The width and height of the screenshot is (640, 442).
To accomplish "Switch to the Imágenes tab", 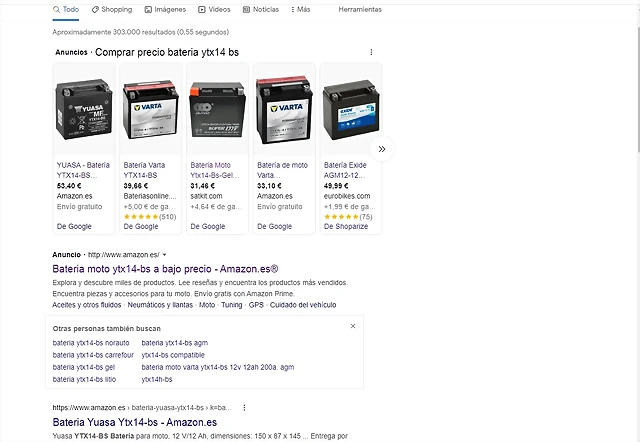I will click(x=165, y=9).
